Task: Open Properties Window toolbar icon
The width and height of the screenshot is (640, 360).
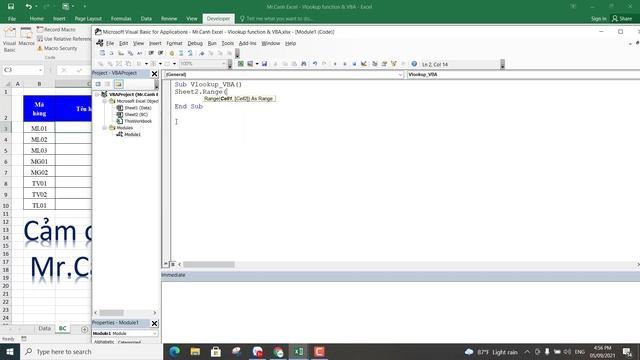Action: pos(384,64)
